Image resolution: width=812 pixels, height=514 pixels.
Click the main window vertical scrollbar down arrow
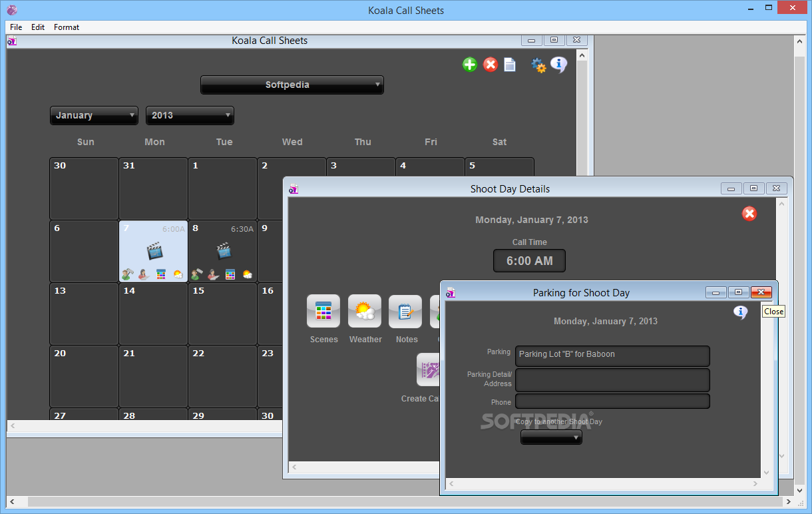801,489
